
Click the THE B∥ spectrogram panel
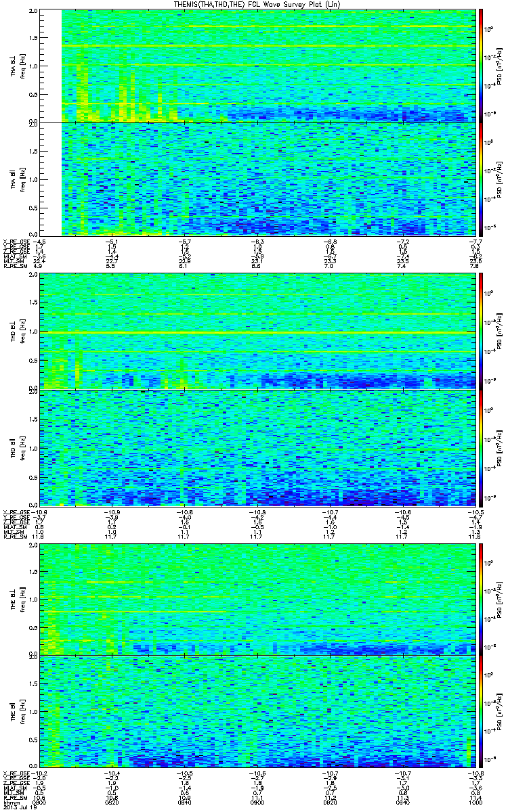tap(257, 712)
